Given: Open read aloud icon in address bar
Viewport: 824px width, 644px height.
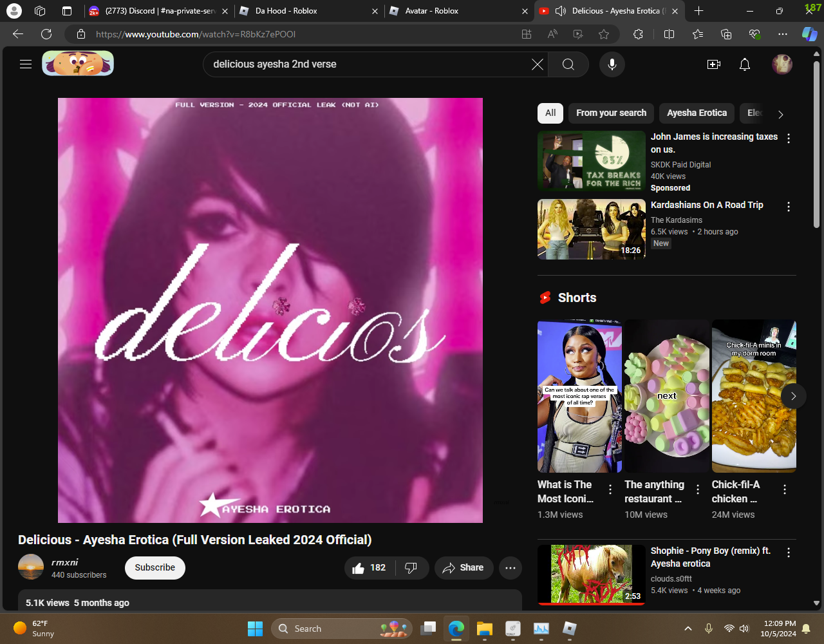Looking at the screenshot, I should [x=552, y=34].
